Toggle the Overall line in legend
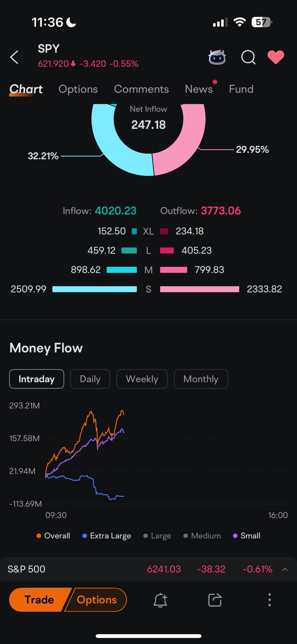The image size is (297, 644). tap(53, 536)
